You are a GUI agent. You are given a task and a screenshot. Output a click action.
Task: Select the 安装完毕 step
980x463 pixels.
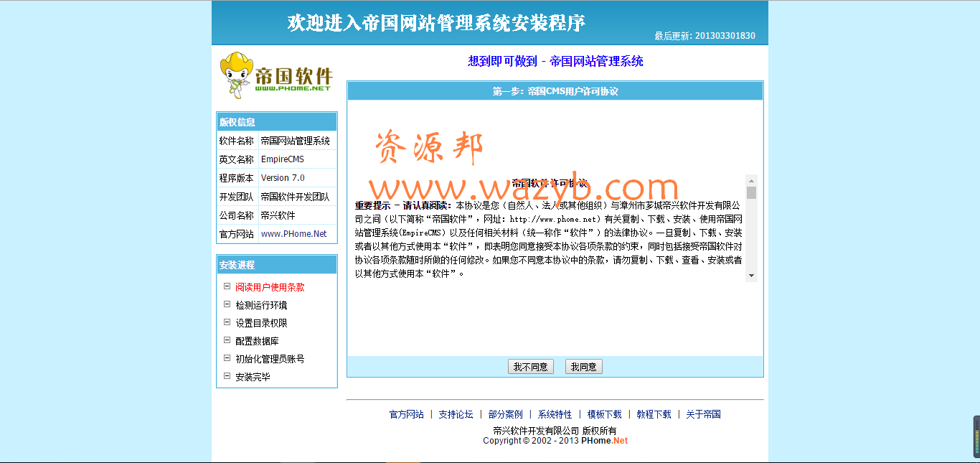point(253,377)
